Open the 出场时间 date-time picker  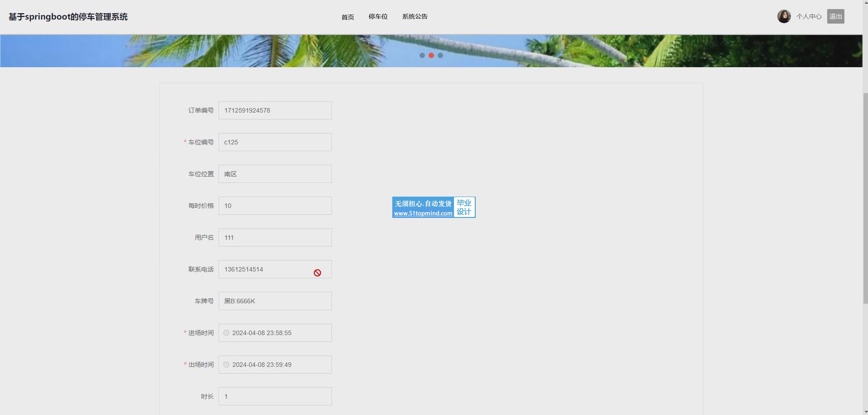[275, 365]
